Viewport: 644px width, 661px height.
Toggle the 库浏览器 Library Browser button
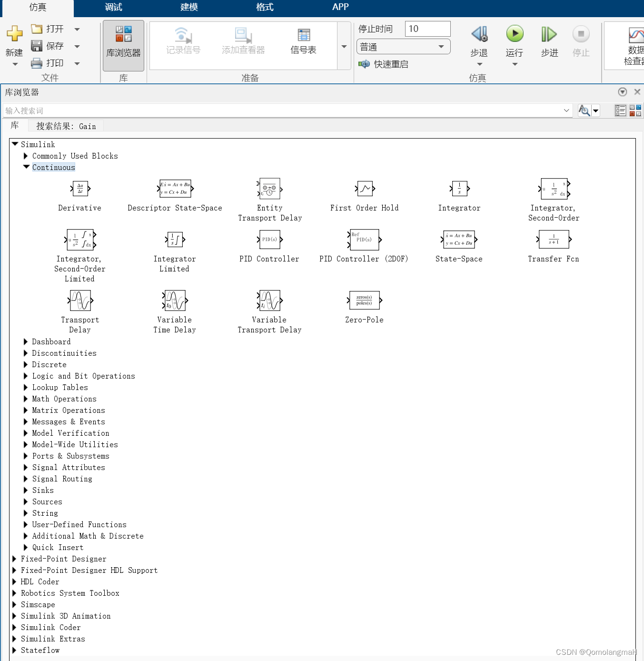coord(123,46)
